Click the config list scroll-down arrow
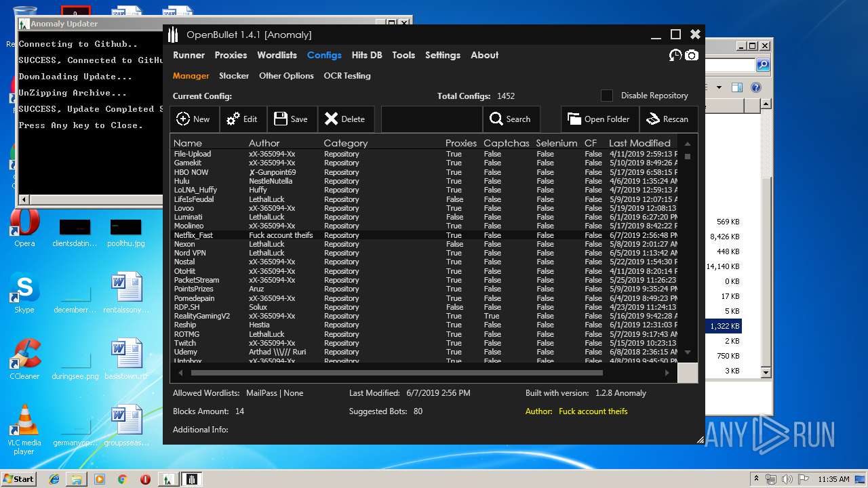Viewport: 868px width, 488px height. pyautogui.click(x=688, y=352)
